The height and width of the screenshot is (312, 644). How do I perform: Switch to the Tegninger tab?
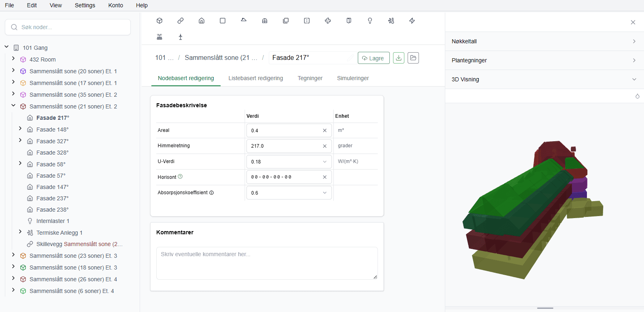310,78
